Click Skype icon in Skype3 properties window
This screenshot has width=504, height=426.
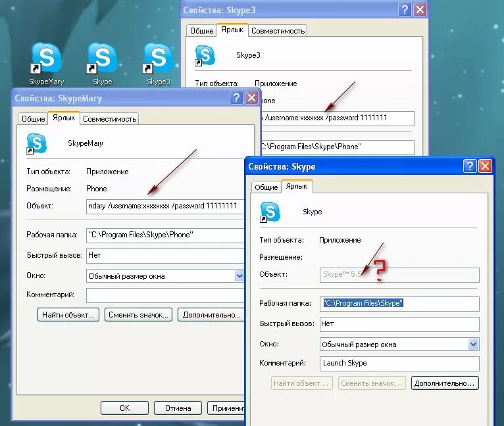[205, 56]
